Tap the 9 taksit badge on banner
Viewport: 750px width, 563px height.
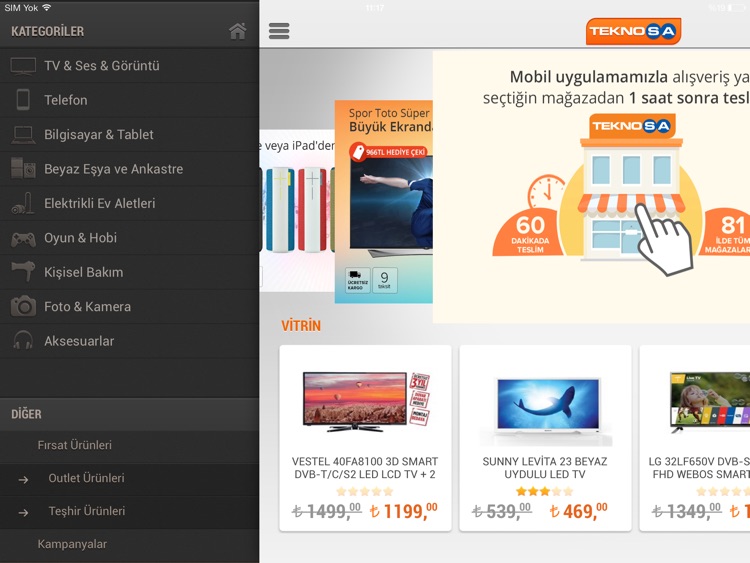(385, 280)
